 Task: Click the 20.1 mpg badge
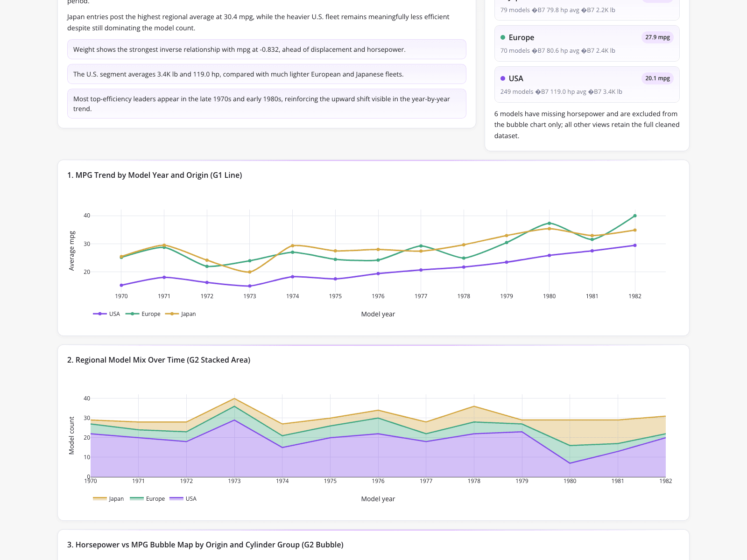(657, 78)
